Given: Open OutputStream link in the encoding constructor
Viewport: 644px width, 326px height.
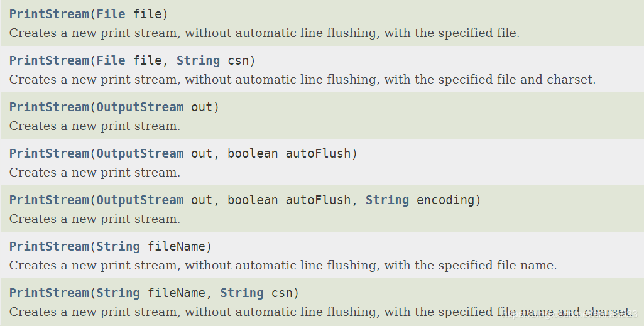Looking at the screenshot, I should click(140, 200).
